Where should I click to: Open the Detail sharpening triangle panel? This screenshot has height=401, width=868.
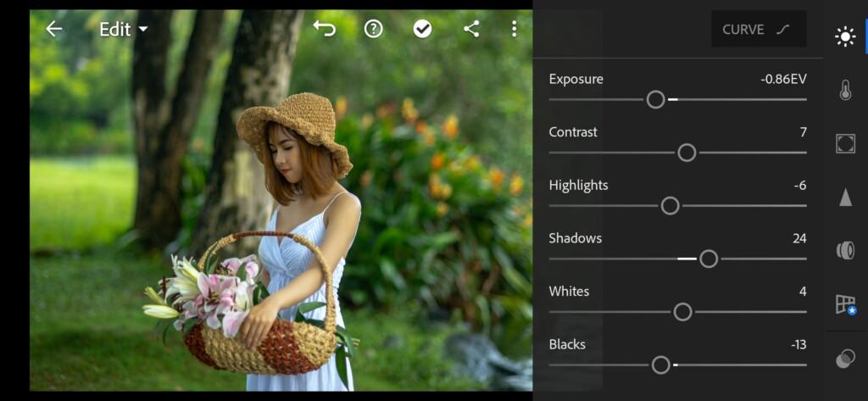coord(845,197)
